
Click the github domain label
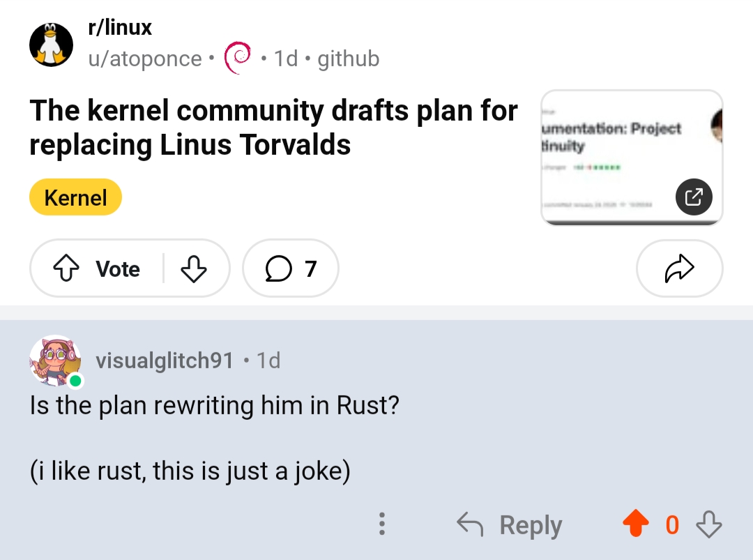point(348,59)
